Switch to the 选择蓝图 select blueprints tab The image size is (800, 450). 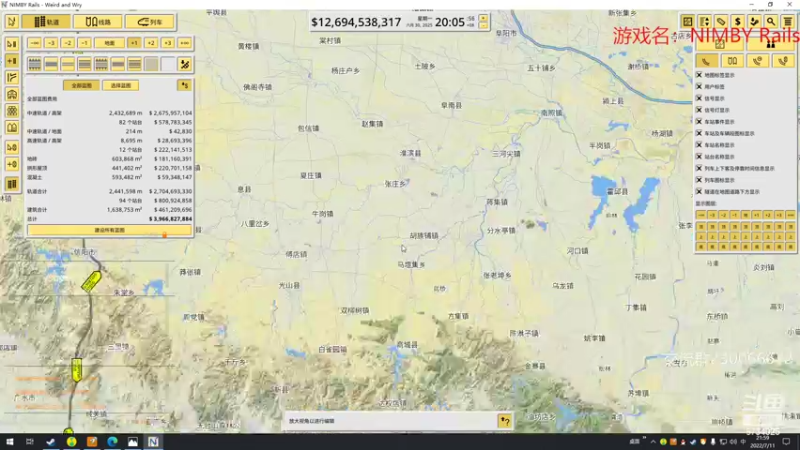121,85
